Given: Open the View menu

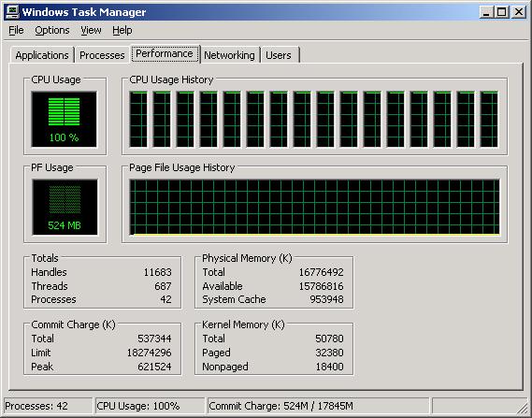Looking at the screenshot, I should 91,30.
